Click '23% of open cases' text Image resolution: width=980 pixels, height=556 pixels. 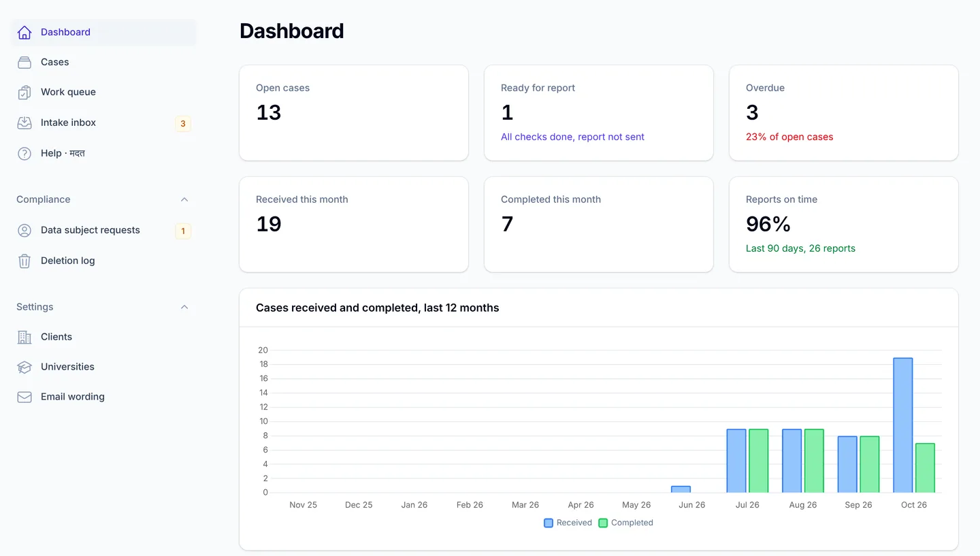click(x=789, y=137)
